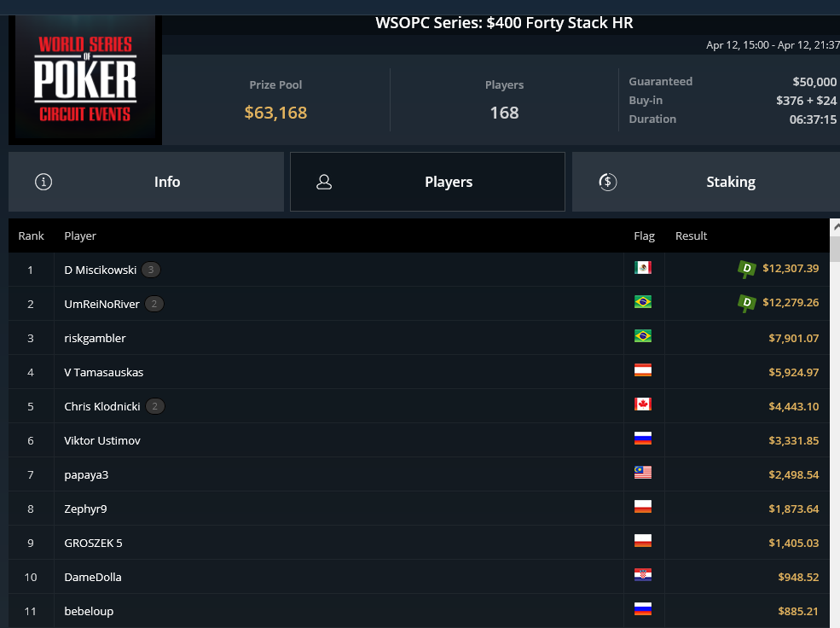Click the Canada flag for Chris Klodnicki
840x628 pixels.
(643, 404)
